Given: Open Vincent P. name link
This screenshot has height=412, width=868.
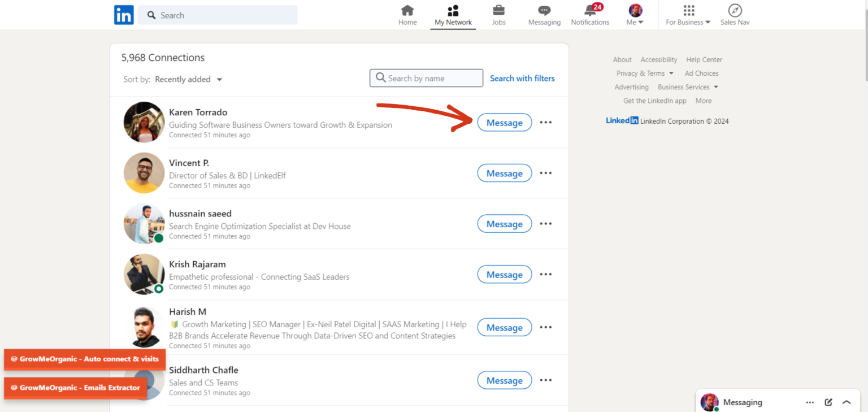Looking at the screenshot, I should 189,163.
